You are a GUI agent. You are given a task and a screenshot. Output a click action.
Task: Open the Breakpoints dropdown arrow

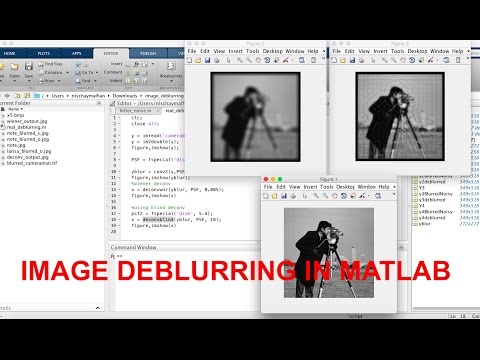tap(171, 81)
